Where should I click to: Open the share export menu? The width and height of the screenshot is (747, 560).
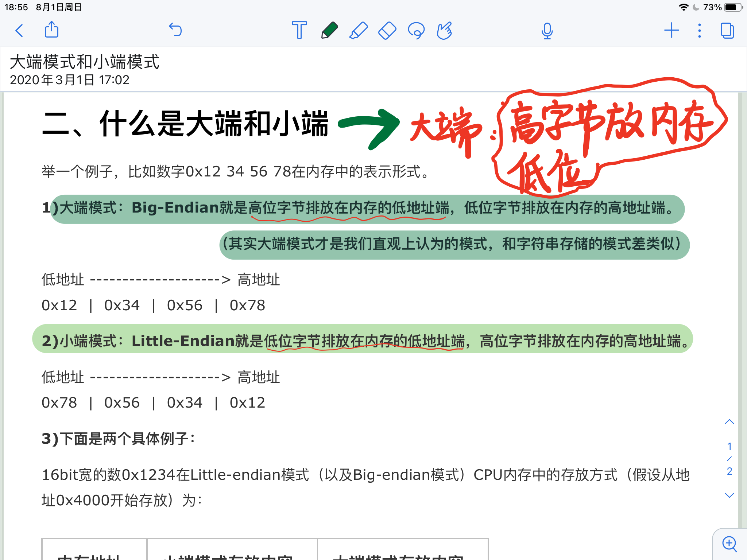[51, 30]
